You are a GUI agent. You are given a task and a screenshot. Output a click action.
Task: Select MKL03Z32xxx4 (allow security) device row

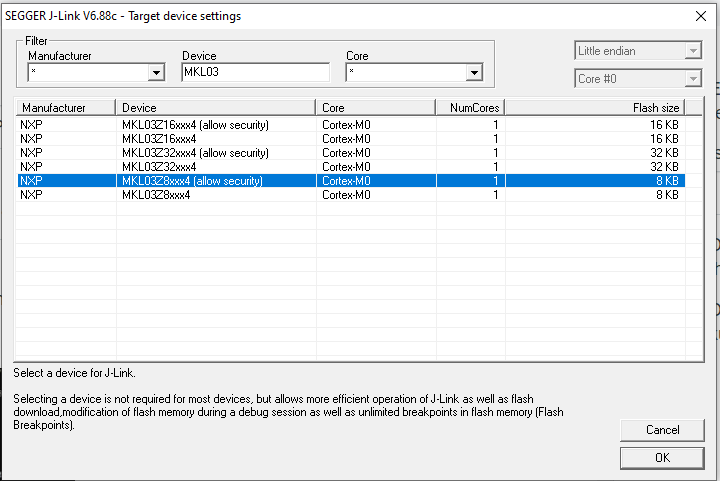coord(195,153)
